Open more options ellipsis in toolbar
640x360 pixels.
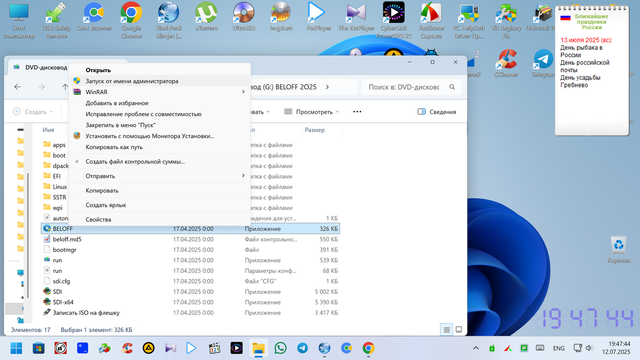click(x=357, y=112)
